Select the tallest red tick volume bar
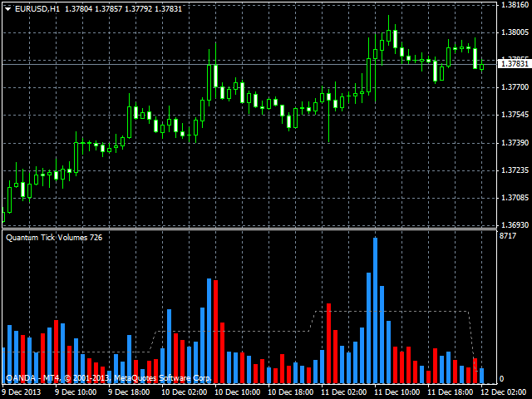This screenshot has height=399, width=532. click(x=215, y=331)
